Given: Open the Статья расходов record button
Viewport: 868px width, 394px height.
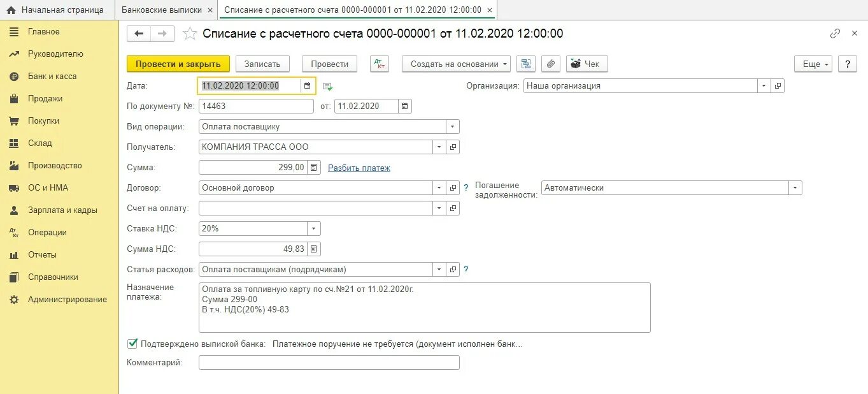Looking at the screenshot, I should tap(453, 269).
